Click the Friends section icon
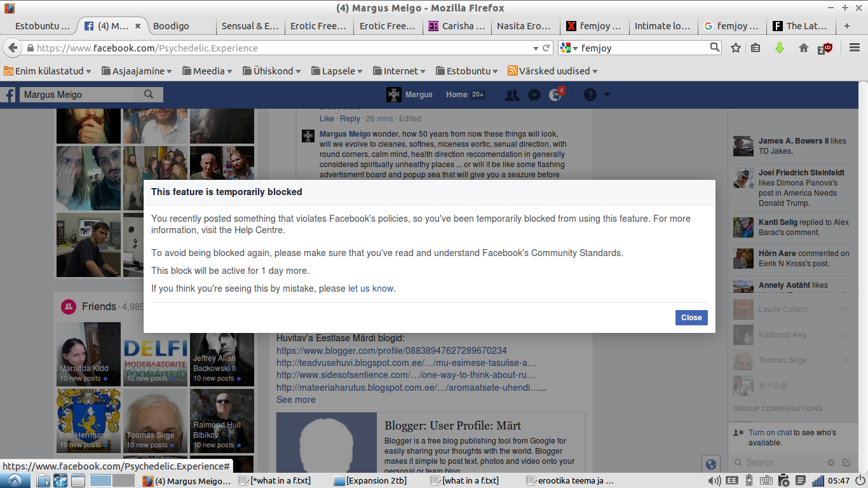 tap(69, 307)
